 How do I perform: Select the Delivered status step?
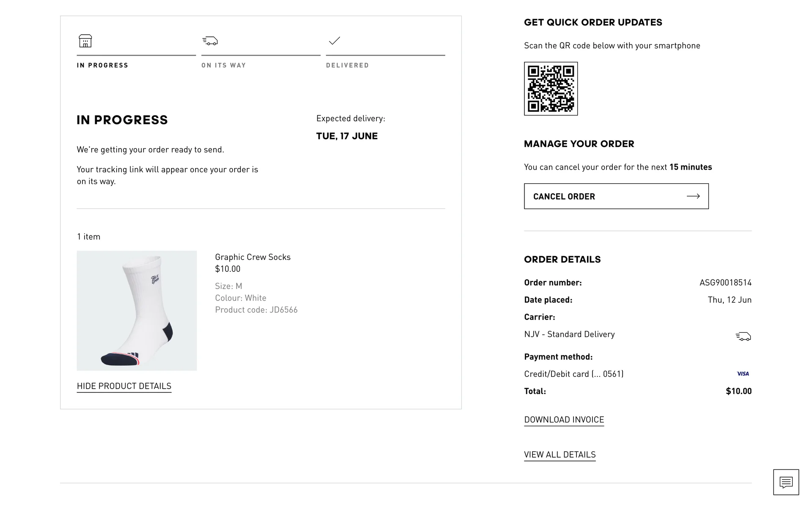tap(347, 65)
